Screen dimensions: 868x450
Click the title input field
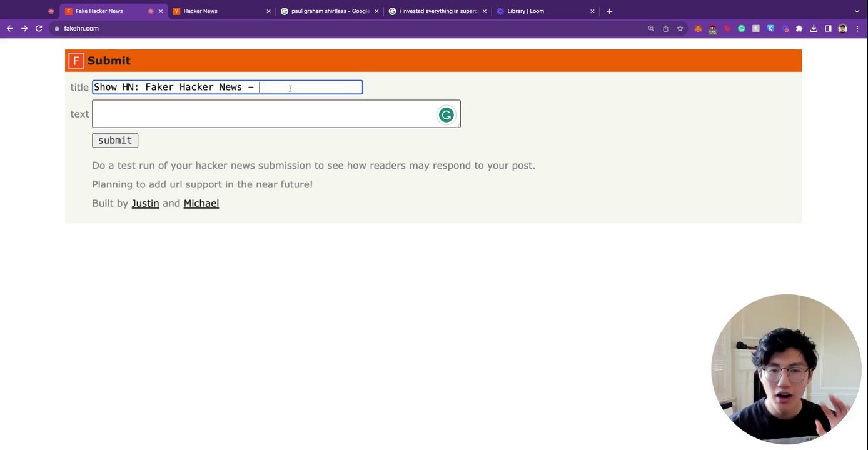[228, 87]
